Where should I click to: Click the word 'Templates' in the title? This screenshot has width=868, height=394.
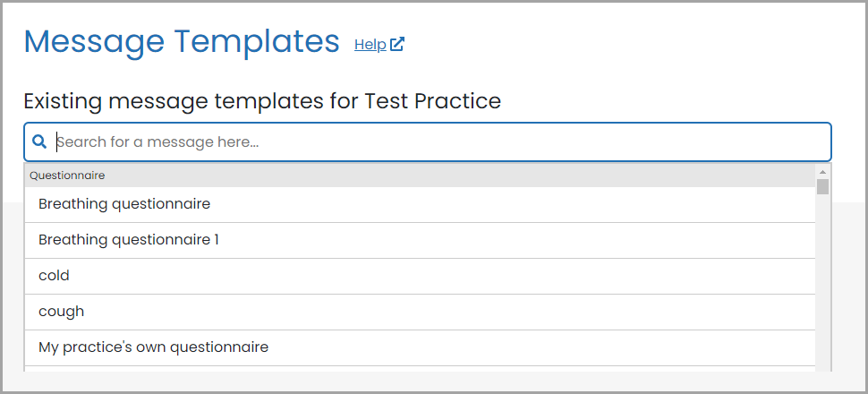pyautogui.click(x=256, y=42)
